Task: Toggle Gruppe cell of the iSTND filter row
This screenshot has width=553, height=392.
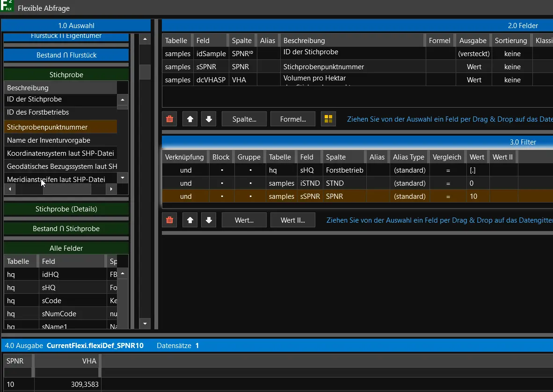Action: (250, 183)
